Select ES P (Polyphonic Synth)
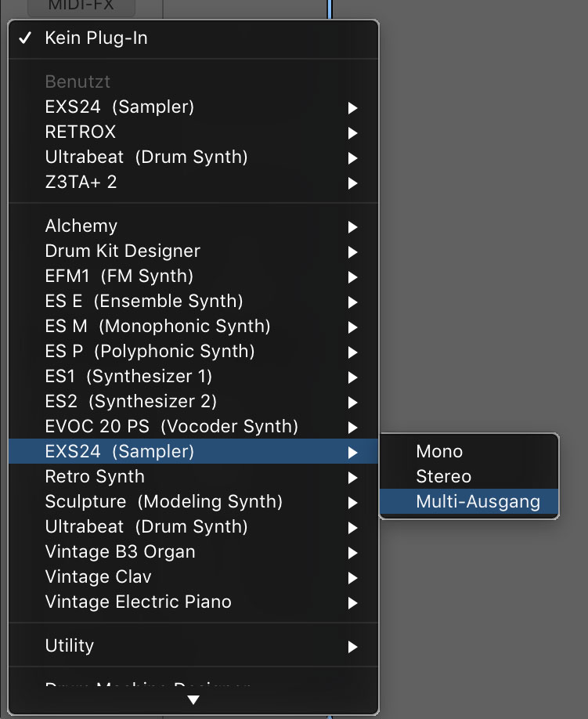The height and width of the screenshot is (719, 588). pos(193,351)
